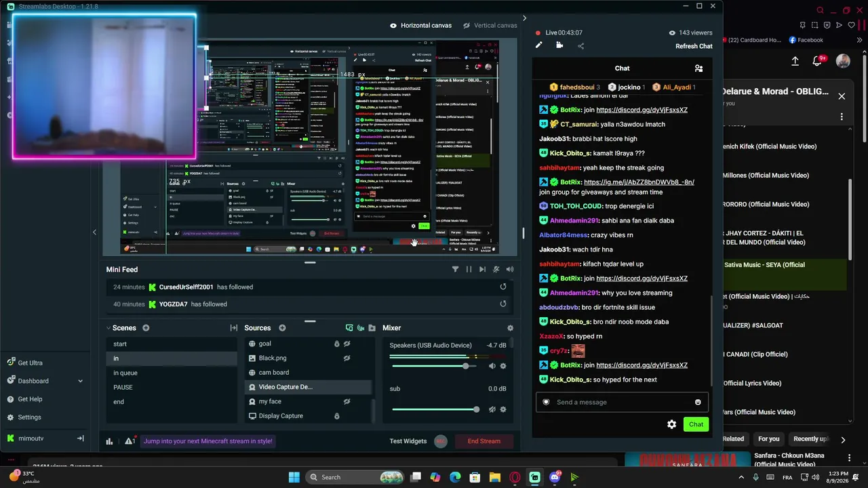868x488 pixels.
Task: Open sub audio source settings gear
Action: click(503, 409)
